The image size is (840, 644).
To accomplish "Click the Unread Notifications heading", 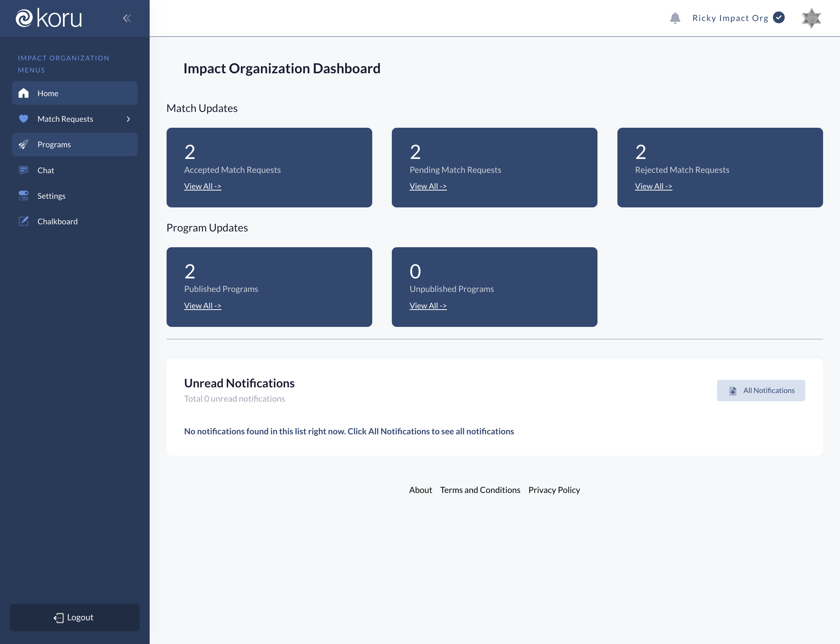I will (x=240, y=383).
